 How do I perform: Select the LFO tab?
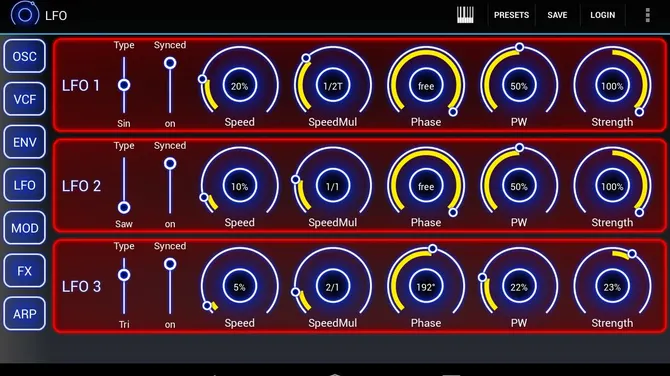coord(24,185)
